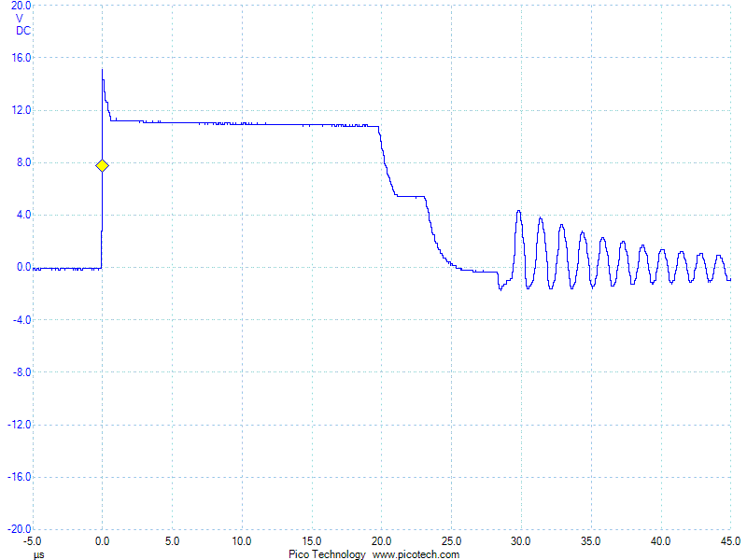Select the V unit label
Screen dimensions: 747x560
tap(21, 18)
